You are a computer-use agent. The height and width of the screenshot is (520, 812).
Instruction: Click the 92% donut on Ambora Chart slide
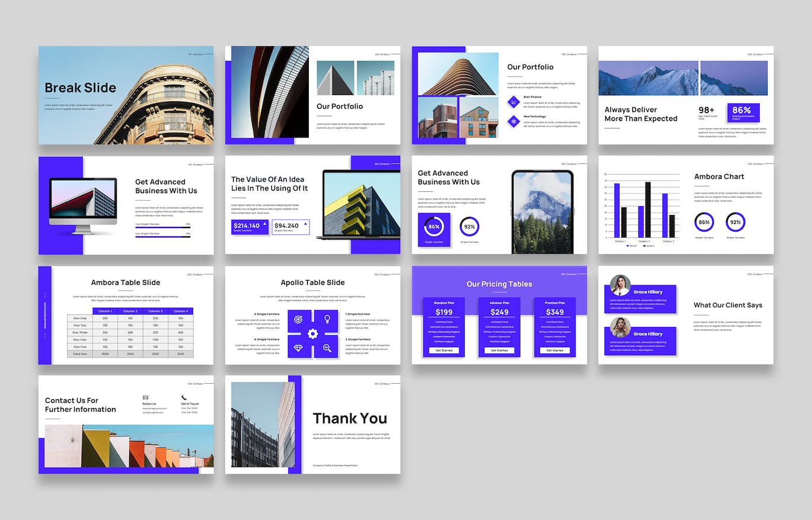[x=736, y=222]
